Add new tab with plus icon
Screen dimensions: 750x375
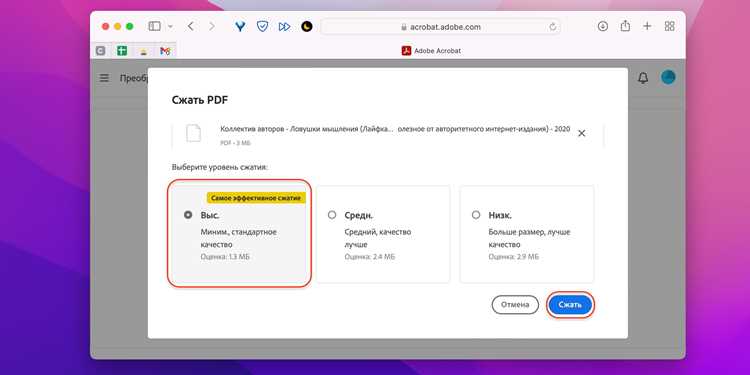coord(647,26)
